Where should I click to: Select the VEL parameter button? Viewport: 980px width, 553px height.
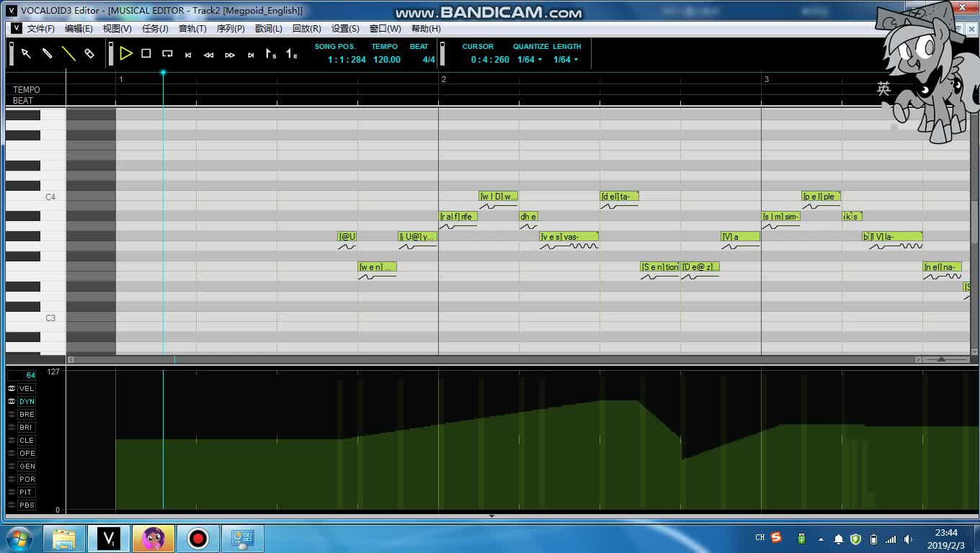coord(27,389)
